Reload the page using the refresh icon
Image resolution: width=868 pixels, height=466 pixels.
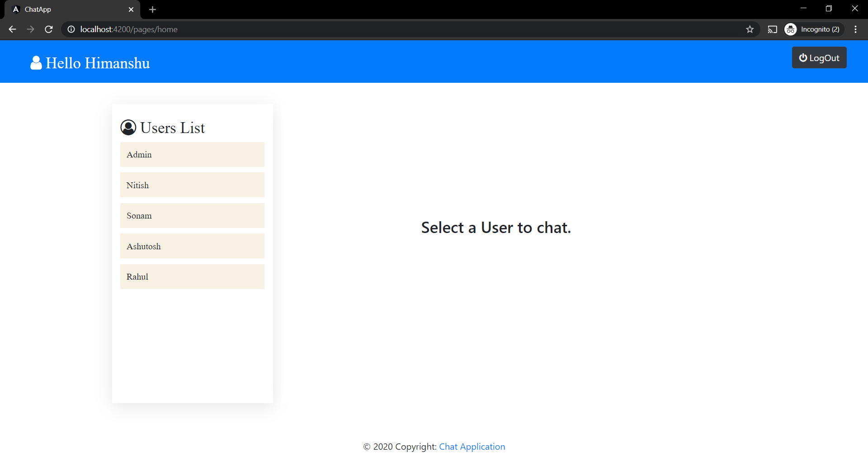click(x=49, y=29)
